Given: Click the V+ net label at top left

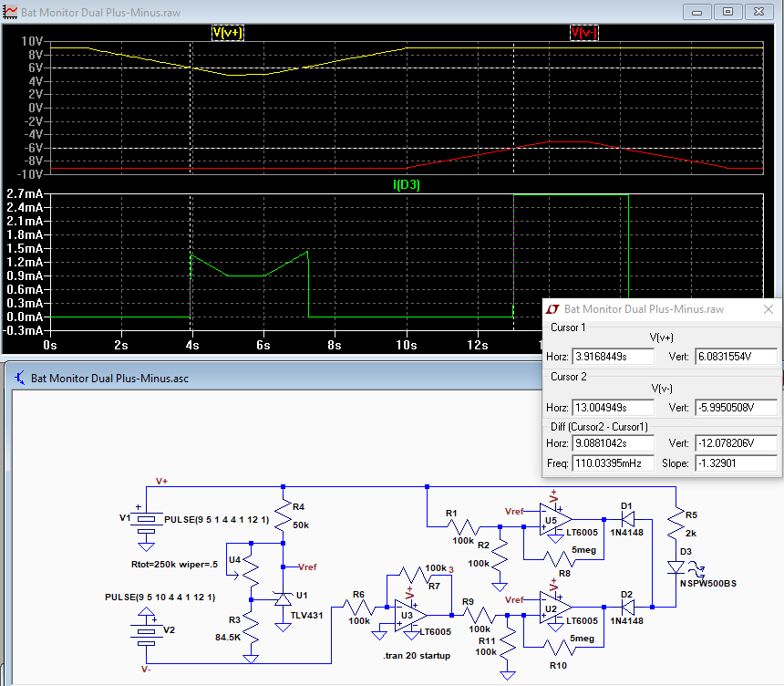Looking at the screenshot, I should (161, 481).
